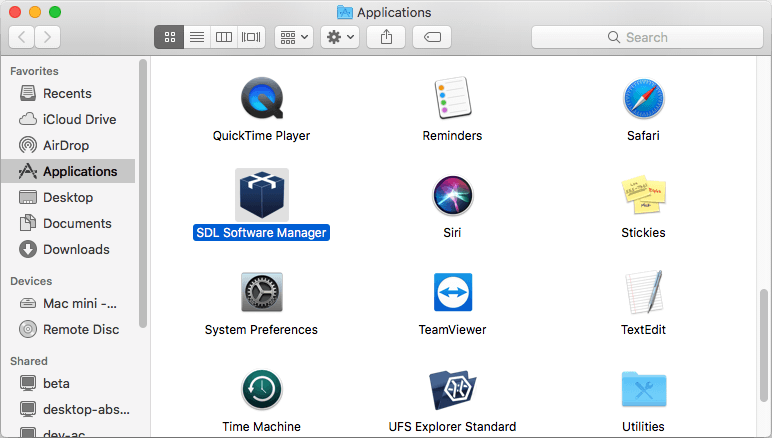The width and height of the screenshot is (772, 438).
Task: Click the main file area scrollbar
Action: point(764,344)
